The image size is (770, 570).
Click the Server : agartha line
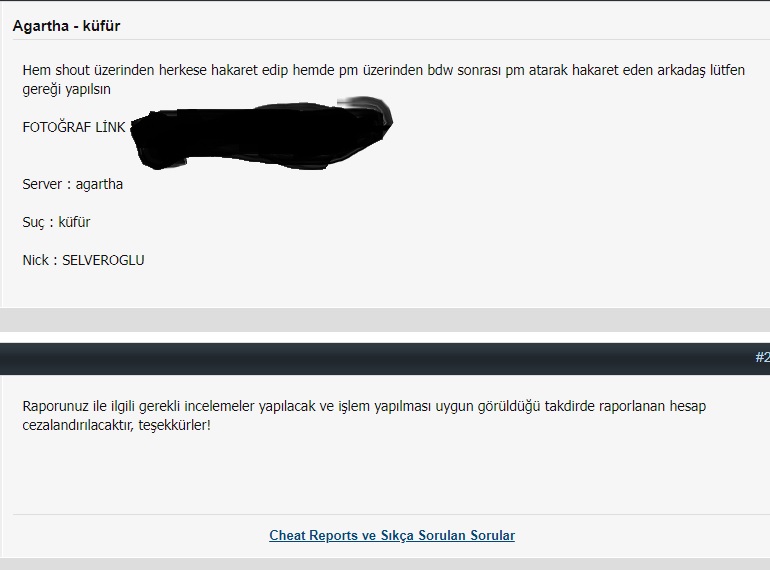point(73,184)
